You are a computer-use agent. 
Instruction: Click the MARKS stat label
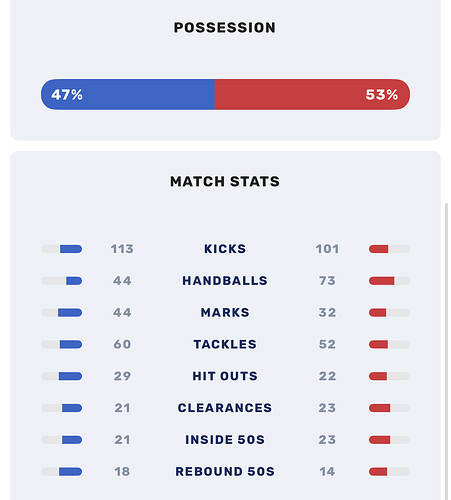[225, 312]
